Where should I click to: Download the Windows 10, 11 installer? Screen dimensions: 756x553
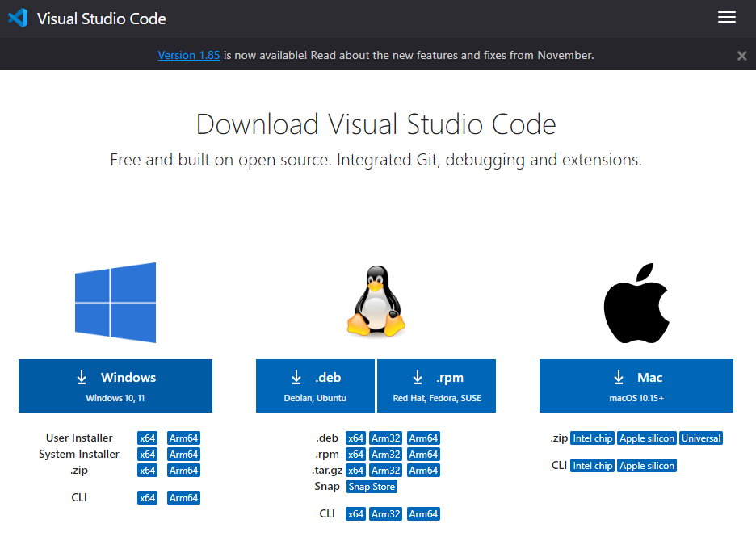pos(115,386)
